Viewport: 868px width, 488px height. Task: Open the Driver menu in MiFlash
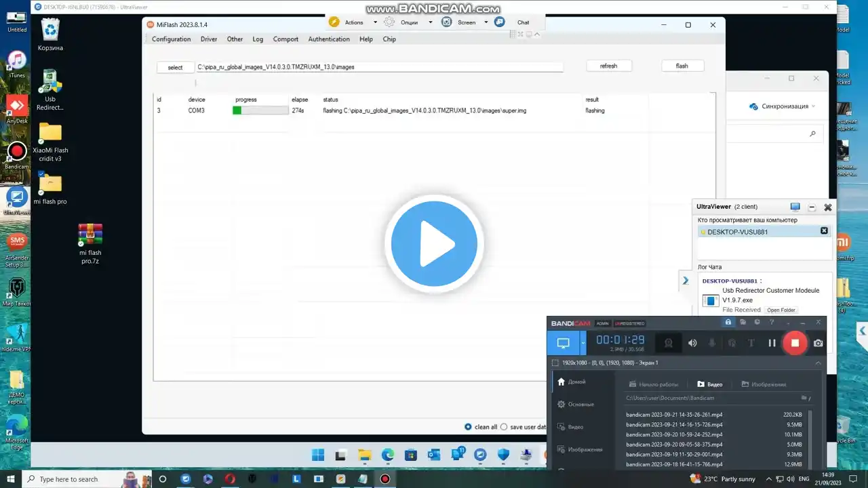click(209, 39)
